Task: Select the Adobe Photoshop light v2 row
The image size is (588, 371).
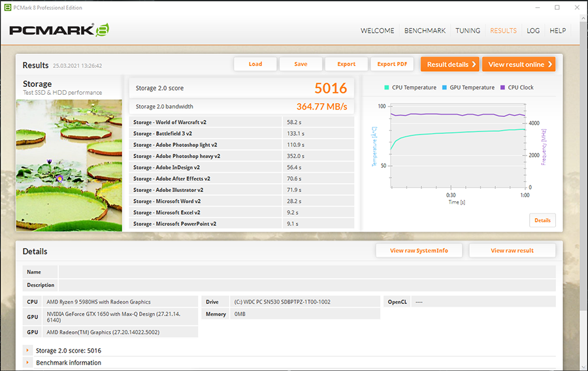Action: (242, 144)
